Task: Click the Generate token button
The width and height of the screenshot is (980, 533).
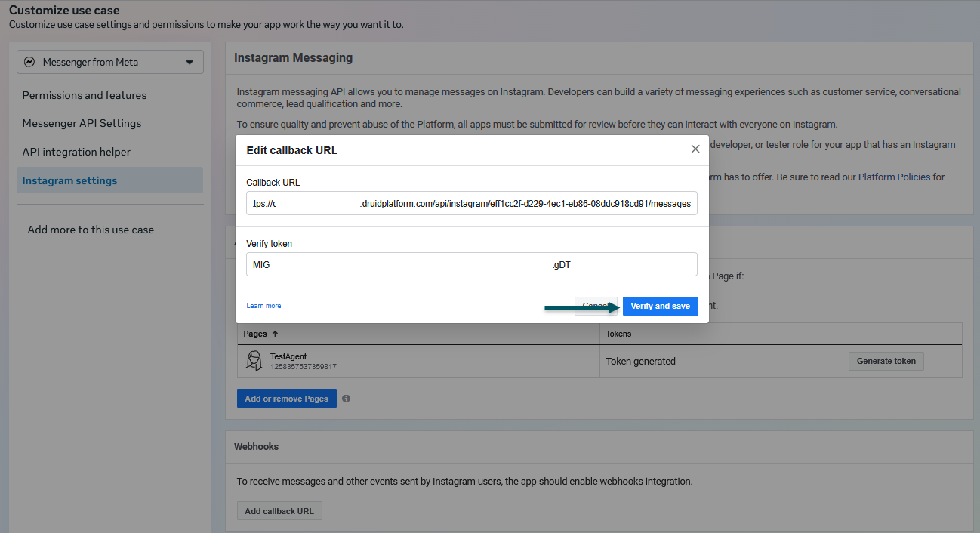Action: 886,361
